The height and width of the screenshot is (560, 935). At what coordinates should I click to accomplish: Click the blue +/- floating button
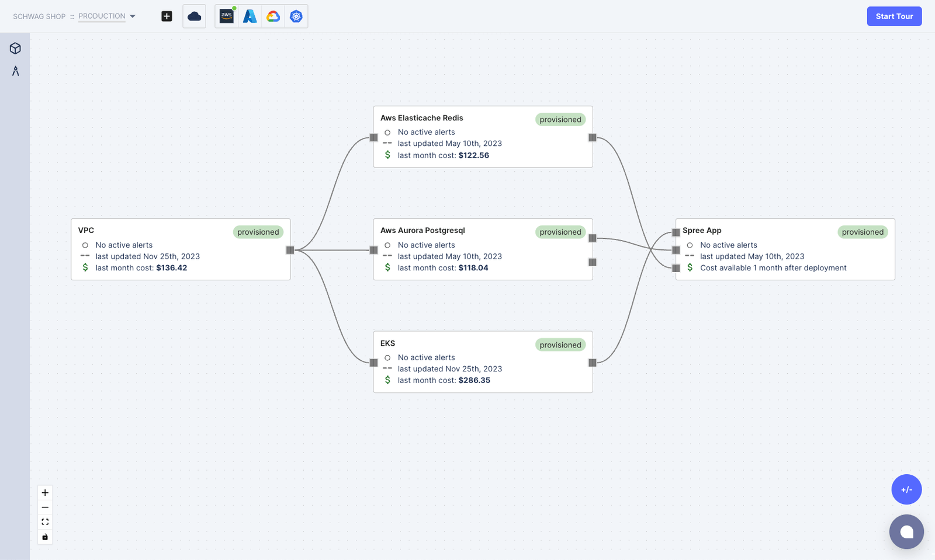pyautogui.click(x=906, y=489)
